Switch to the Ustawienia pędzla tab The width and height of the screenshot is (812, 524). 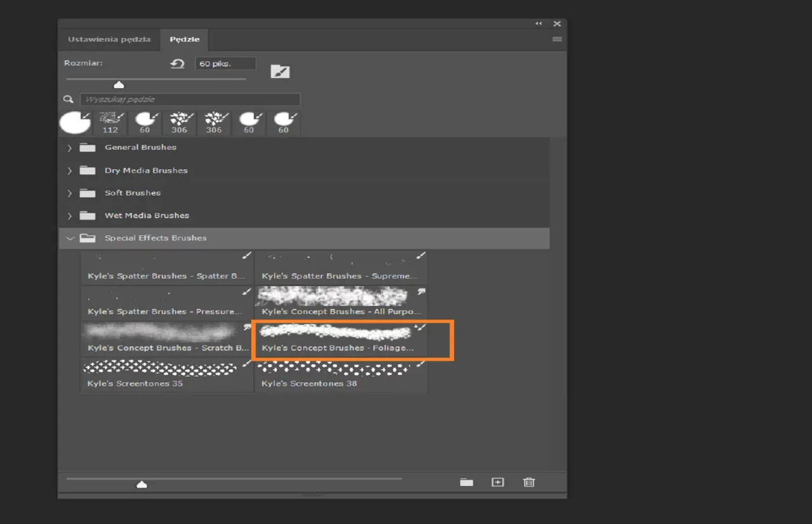[x=108, y=39]
